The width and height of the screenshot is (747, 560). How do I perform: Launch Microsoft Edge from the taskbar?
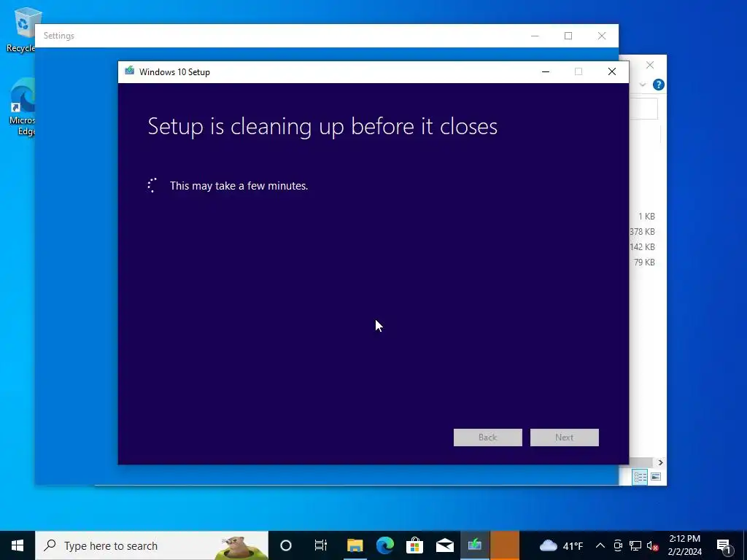coord(385,545)
